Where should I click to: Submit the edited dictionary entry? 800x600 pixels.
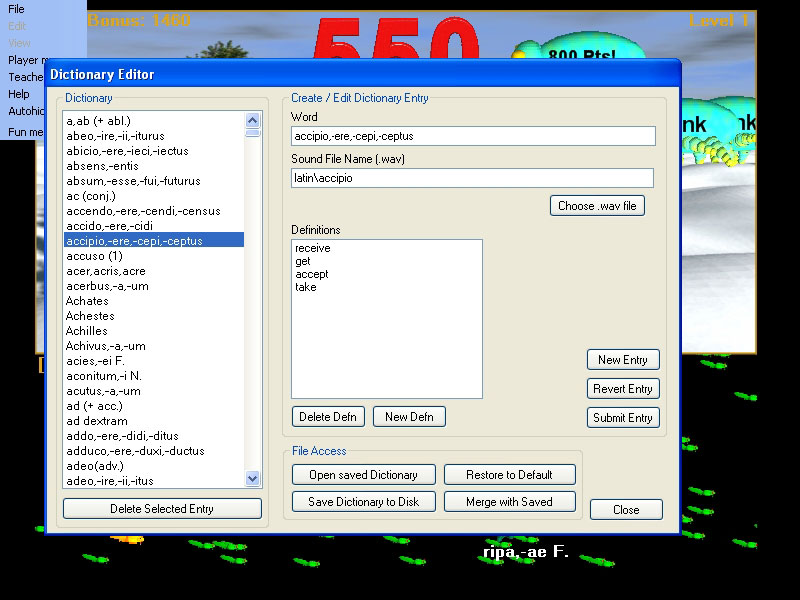coord(622,418)
